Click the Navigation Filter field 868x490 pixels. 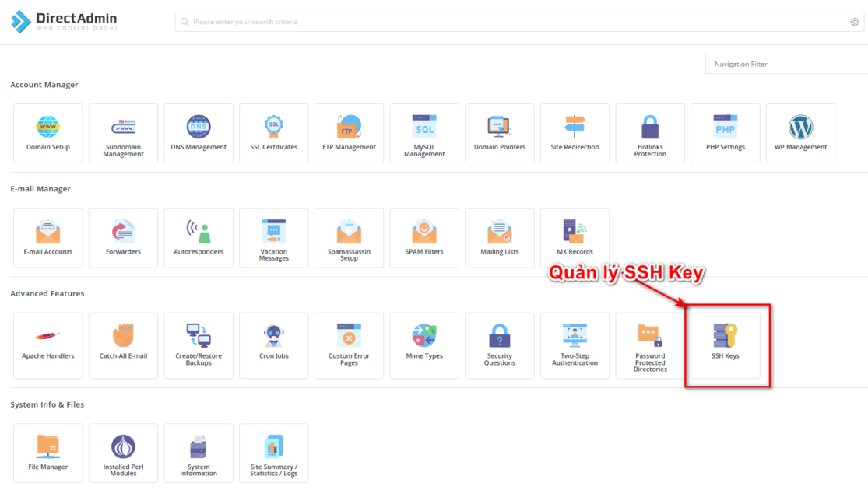[x=786, y=64]
